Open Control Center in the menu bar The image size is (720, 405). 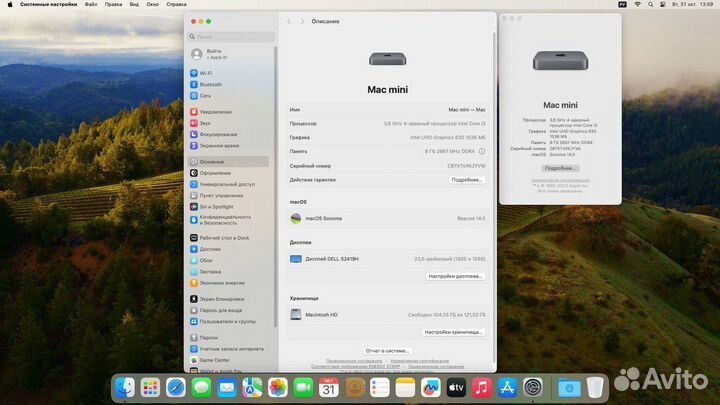[x=662, y=4]
